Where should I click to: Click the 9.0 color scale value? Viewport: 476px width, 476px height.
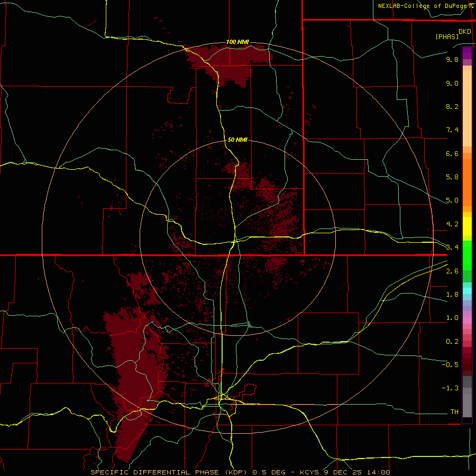(452, 83)
